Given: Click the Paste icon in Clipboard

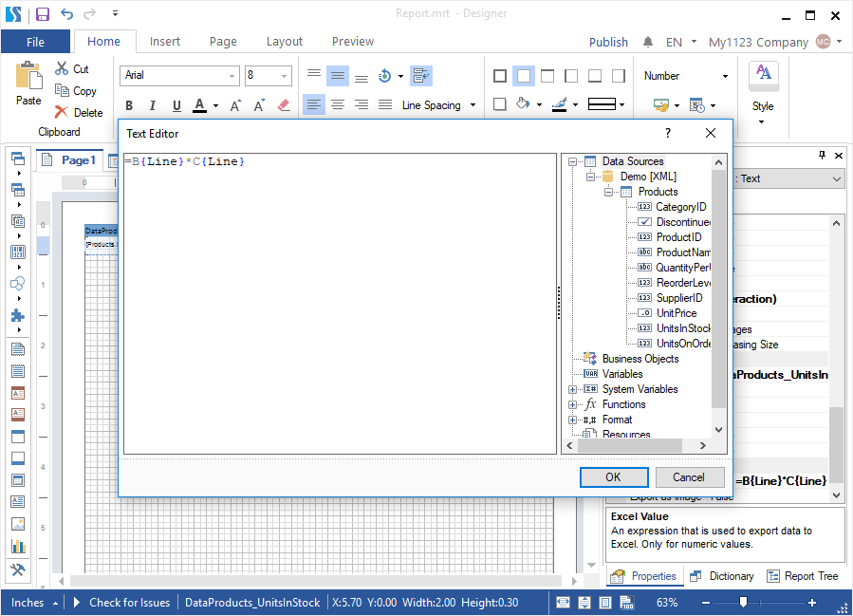Looking at the screenshot, I should click(x=28, y=78).
